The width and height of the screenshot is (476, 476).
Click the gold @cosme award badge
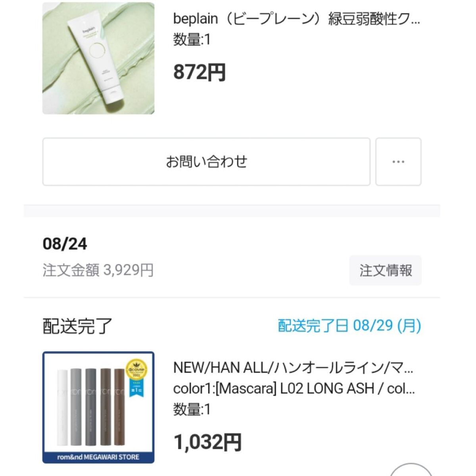coord(136,370)
